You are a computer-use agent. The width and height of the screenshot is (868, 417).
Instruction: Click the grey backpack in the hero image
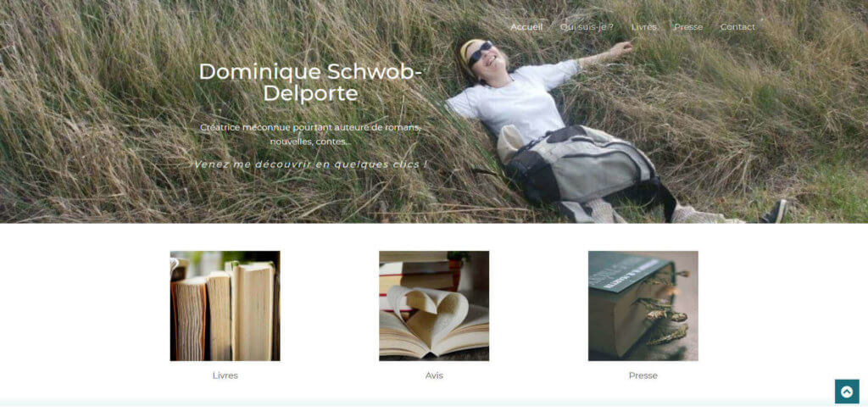(x=581, y=165)
